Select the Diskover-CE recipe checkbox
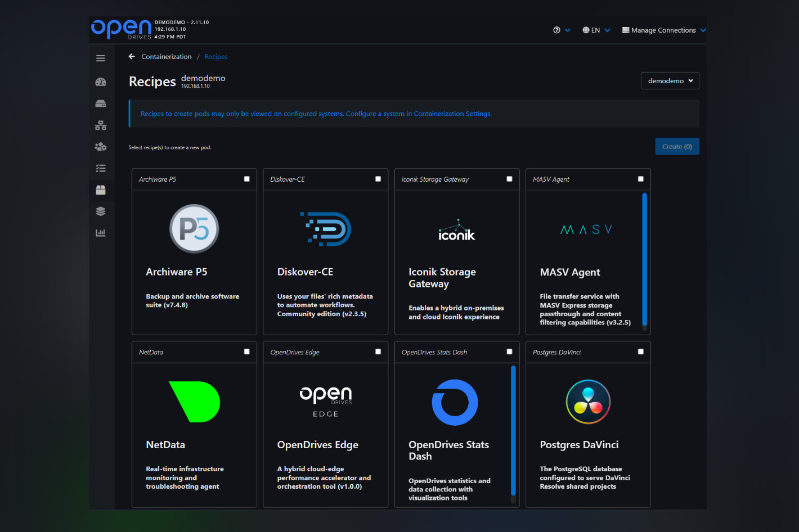 pos(378,179)
